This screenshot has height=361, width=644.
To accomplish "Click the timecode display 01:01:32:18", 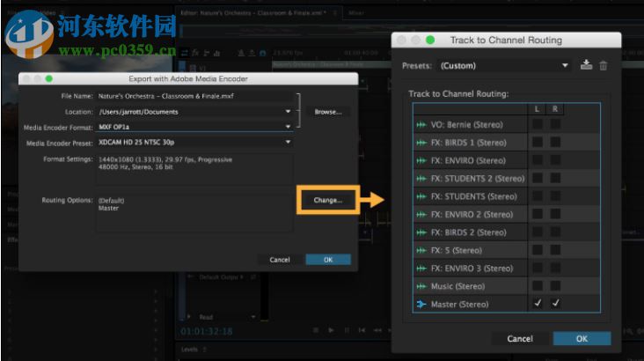I will coord(207,331).
